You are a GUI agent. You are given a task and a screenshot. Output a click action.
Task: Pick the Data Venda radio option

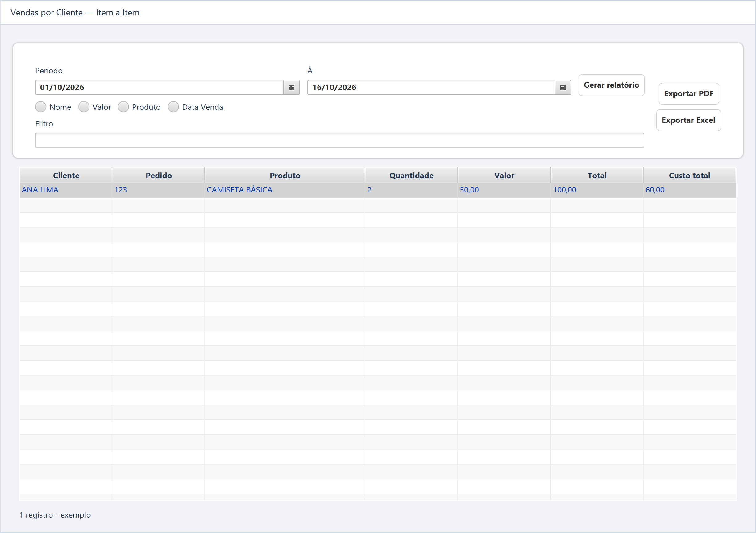coord(173,107)
